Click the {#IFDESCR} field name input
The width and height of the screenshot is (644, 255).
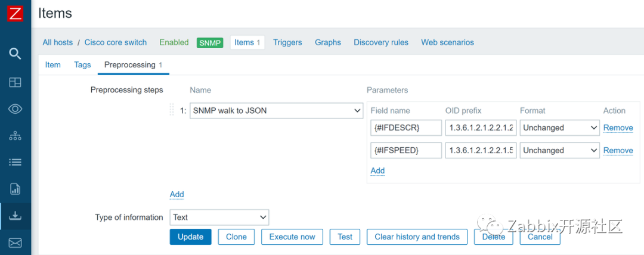(x=406, y=128)
